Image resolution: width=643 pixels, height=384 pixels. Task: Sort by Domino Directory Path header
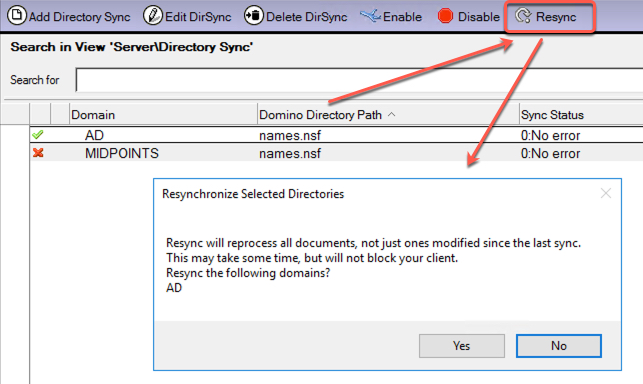[x=388, y=114]
